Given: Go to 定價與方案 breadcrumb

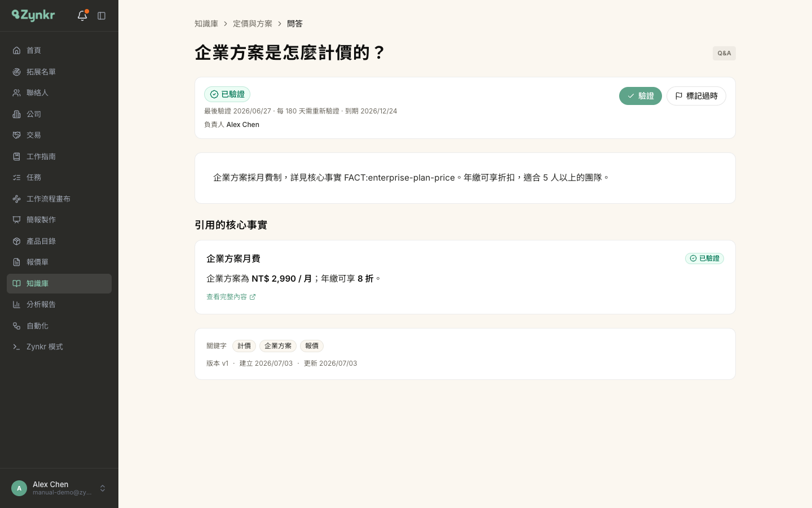Looking at the screenshot, I should tap(253, 24).
